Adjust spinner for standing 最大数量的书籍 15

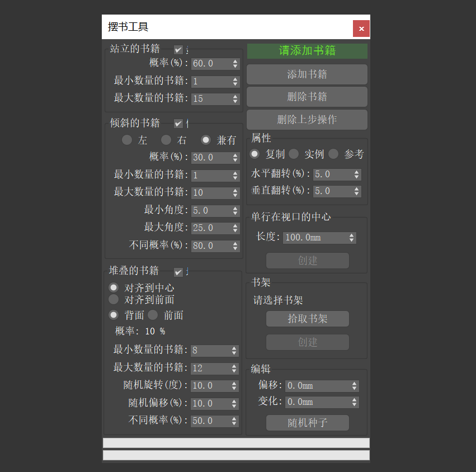(x=235, y=98)
